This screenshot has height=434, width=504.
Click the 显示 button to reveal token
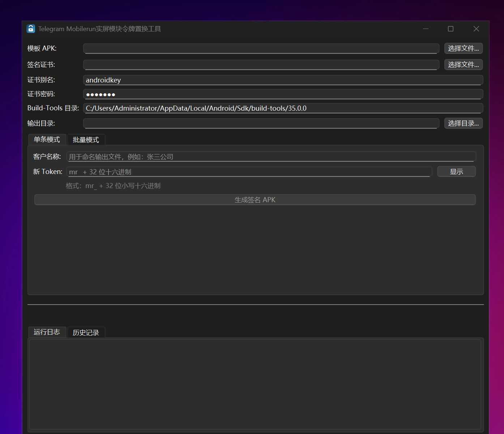[x=456, y=171]
